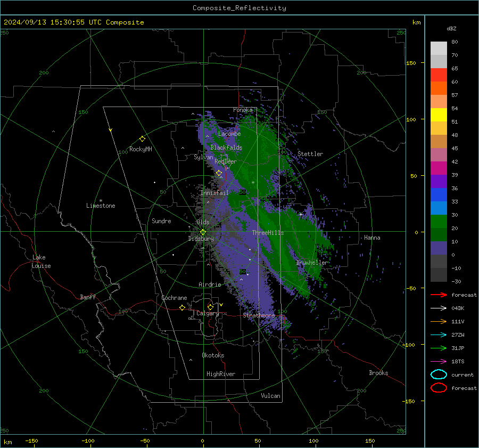Image resolution: width=479 pixels, height=448 pixels.
Task: Click the yellow v marker northwest of RockyMH
Action: click(x=111, y=130)
